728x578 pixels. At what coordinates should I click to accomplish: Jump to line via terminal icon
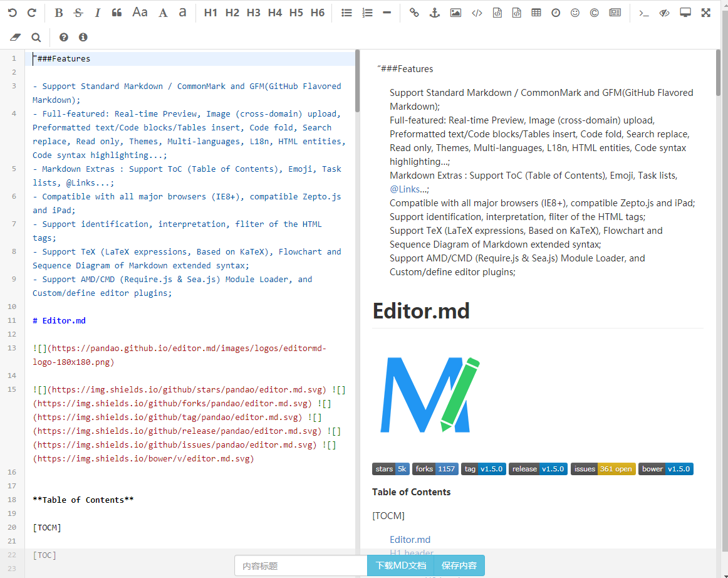click(x=643, y=13)
